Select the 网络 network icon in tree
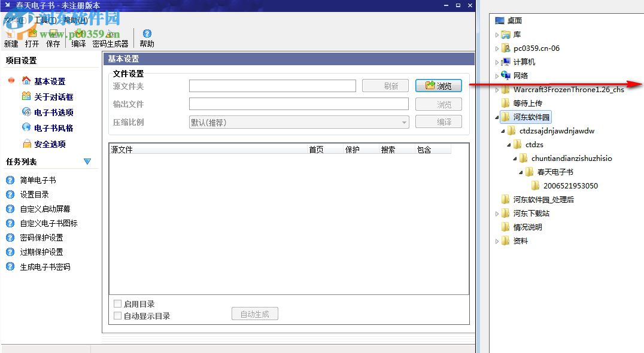The height and width of the screenshot is (353, 644). click(506, 75)
